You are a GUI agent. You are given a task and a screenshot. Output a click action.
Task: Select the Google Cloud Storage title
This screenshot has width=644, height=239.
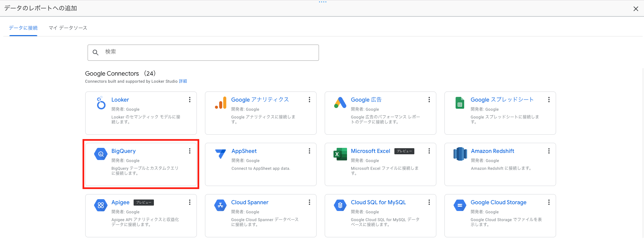pyautogui.click(x=499, y=202)
